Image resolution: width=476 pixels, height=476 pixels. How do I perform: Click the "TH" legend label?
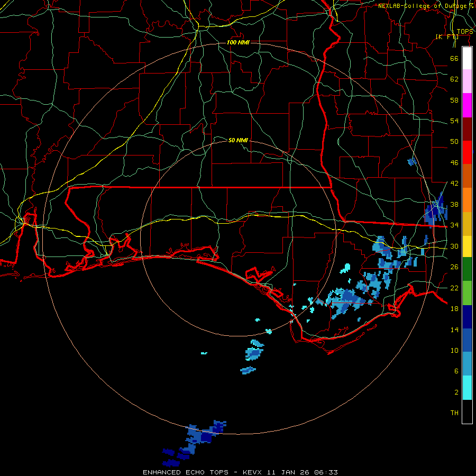click(454, 413)
